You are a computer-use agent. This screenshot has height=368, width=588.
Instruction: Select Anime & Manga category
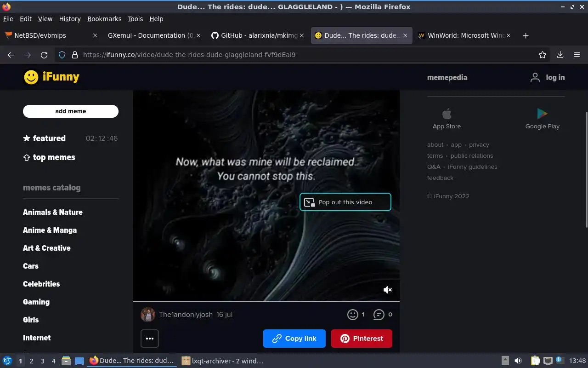50,230
